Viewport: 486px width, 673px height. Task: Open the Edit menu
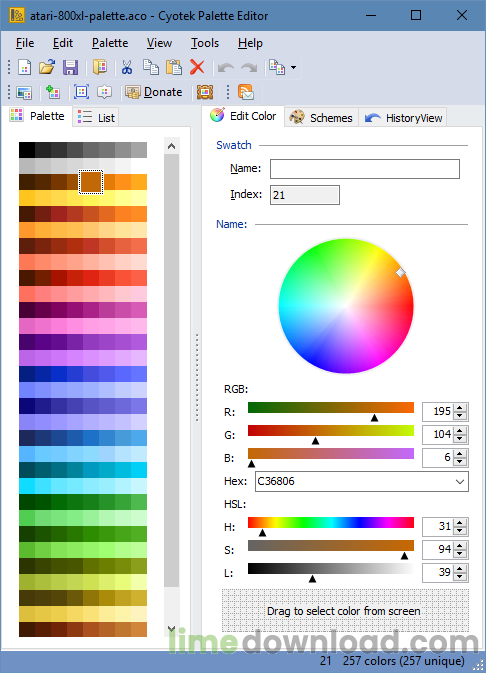coord(63,43)
